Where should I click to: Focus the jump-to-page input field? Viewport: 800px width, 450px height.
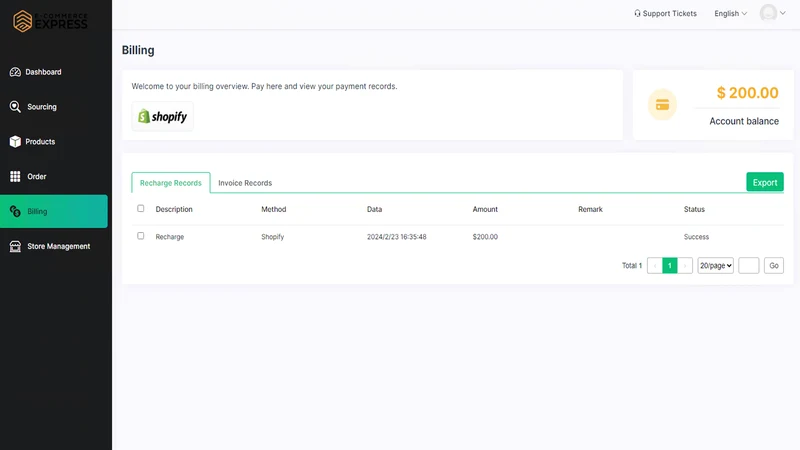pos(748,265)
